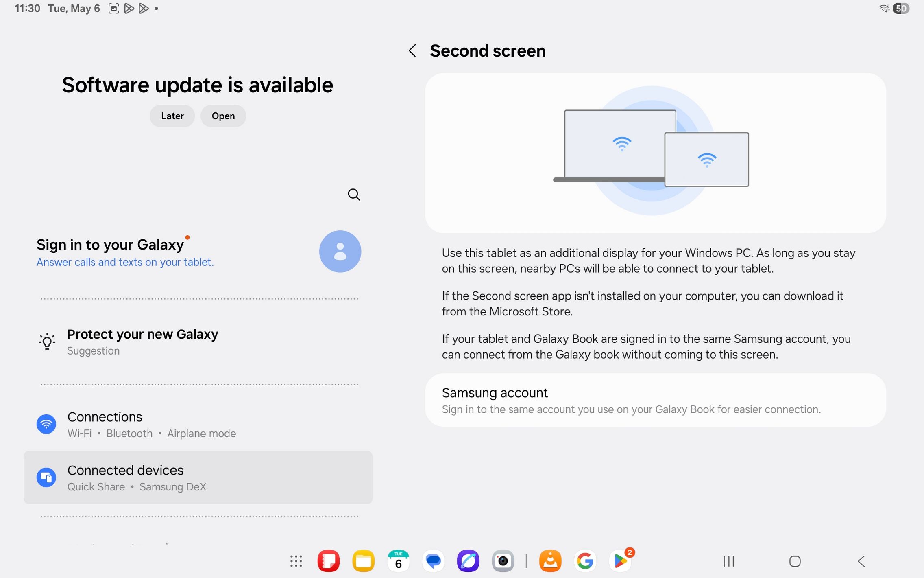The width and height of the screenshot is (924, 578).
Task: Tap the battery indicator showing 50
Action: (x=901, y=8)
